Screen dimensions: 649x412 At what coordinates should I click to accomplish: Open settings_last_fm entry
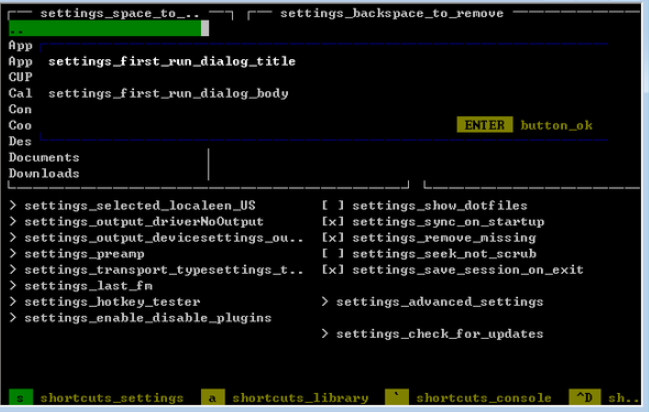coord(81,286)
